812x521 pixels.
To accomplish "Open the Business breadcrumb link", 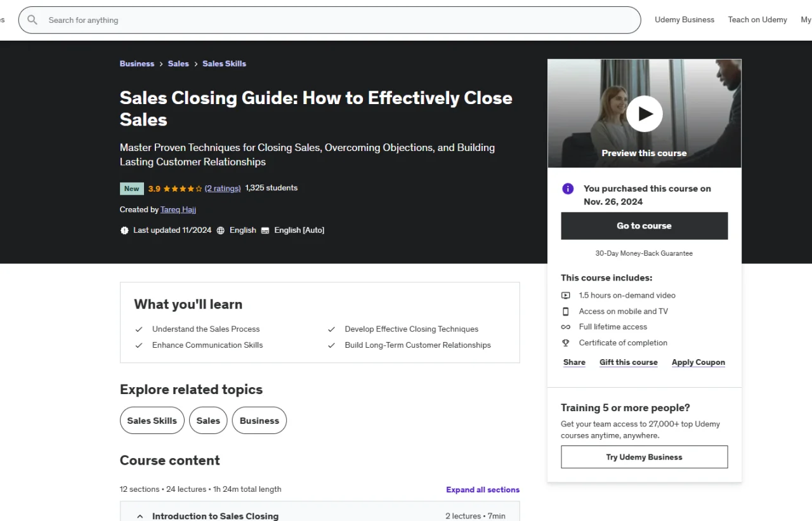I will click(x=137, y=63).
